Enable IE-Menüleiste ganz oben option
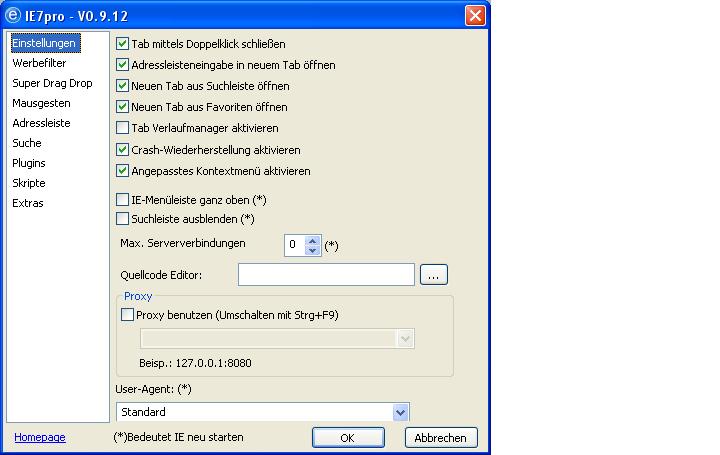The width and height of the screenshot is (720, 455). coord(122,200)
